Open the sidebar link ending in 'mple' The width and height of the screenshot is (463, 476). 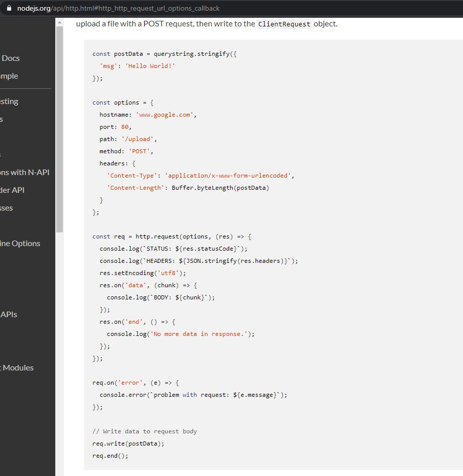(9, 76)
